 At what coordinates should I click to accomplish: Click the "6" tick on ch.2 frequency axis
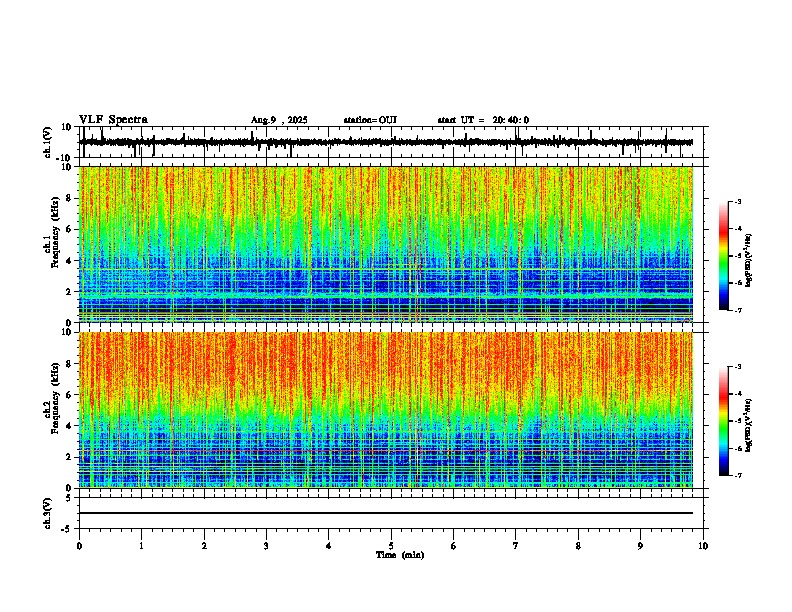tap(70, 394)
